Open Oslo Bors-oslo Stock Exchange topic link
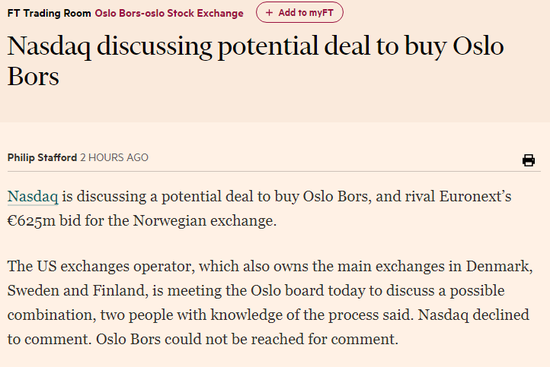The image size is (550, 367). coord(169,13)
